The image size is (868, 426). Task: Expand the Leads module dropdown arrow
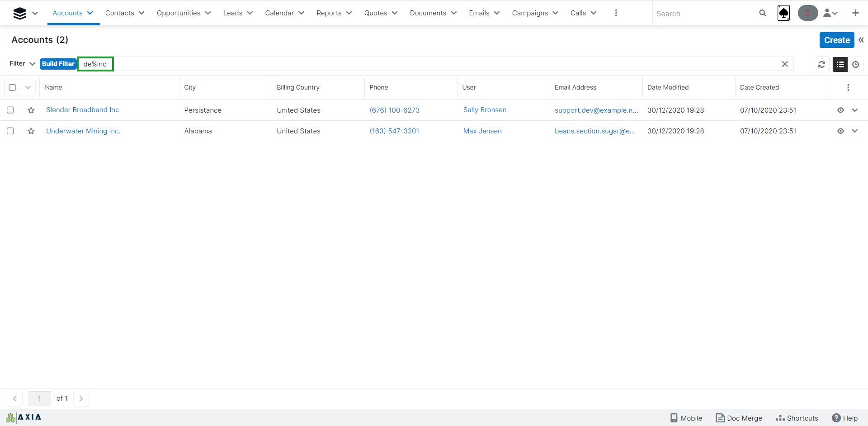click(250, 13)
